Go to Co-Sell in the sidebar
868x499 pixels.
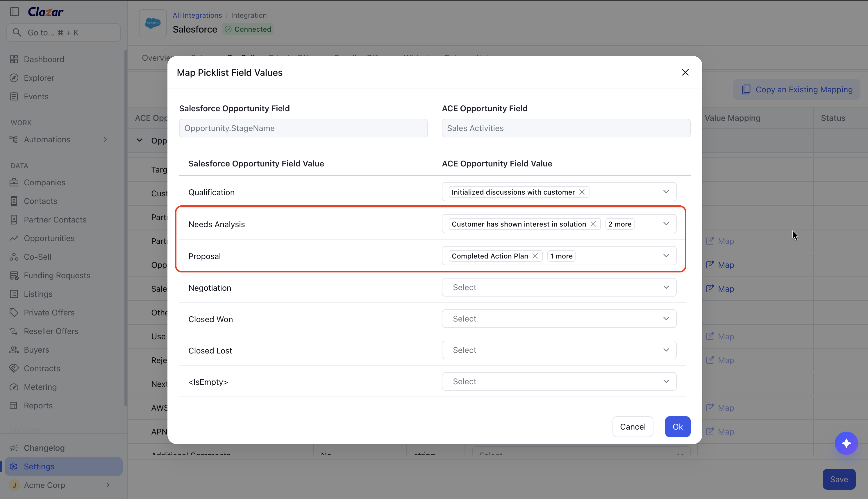37,257
